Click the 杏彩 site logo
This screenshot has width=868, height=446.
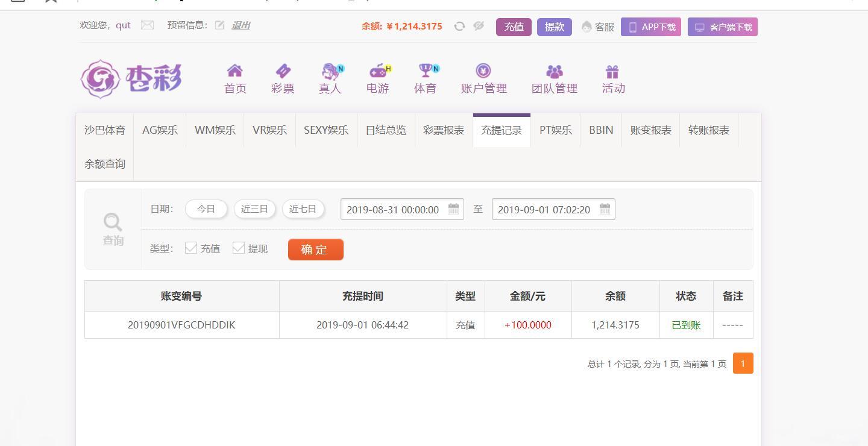(131, 79)
